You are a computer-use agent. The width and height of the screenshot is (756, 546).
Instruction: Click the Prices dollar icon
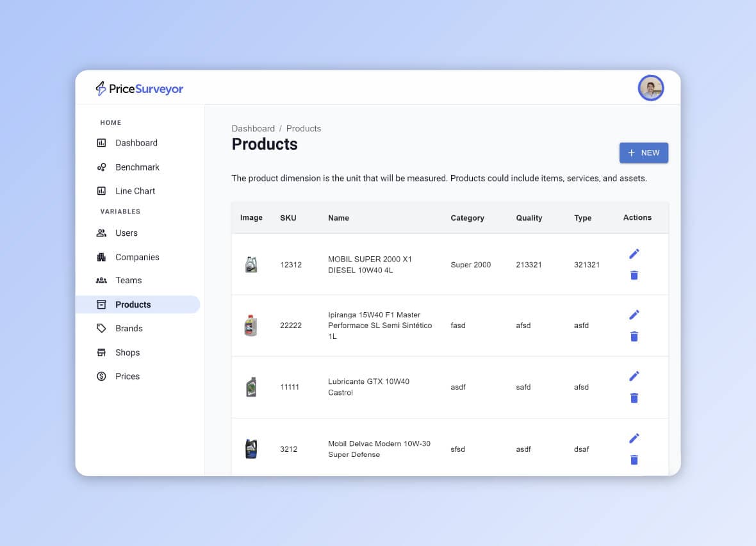coord(101,376)
